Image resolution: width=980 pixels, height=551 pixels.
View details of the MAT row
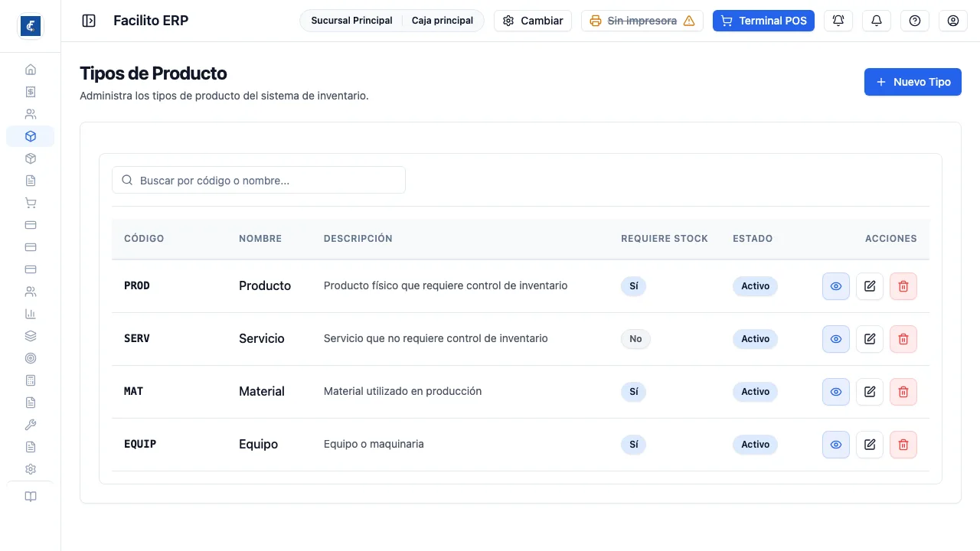(836, 392)
